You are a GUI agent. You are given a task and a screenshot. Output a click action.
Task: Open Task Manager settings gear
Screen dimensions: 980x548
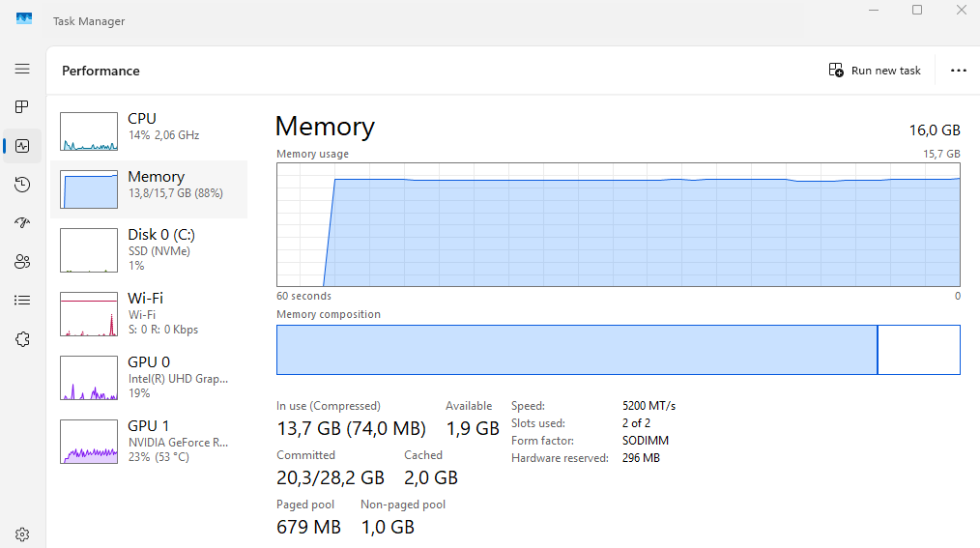click(x=22, y=534)
